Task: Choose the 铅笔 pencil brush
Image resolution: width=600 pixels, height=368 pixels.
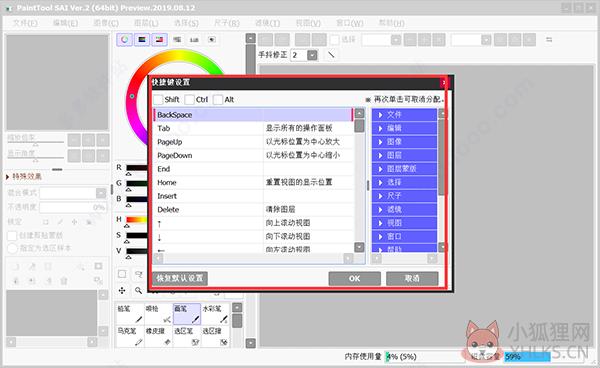Action: [x=130, y=314]
